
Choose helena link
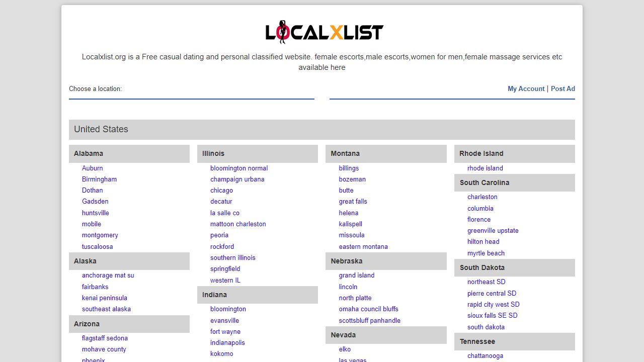349,213
